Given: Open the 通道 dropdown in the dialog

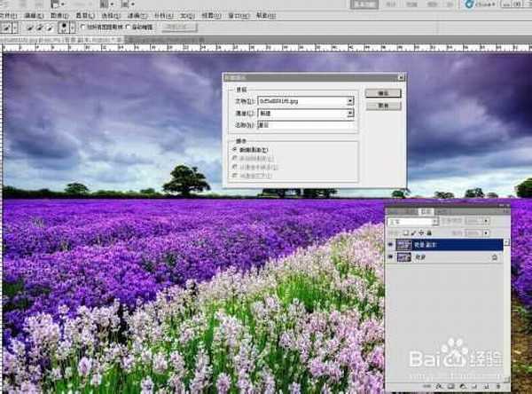Looking at the screenshot, I should [350, 114].
